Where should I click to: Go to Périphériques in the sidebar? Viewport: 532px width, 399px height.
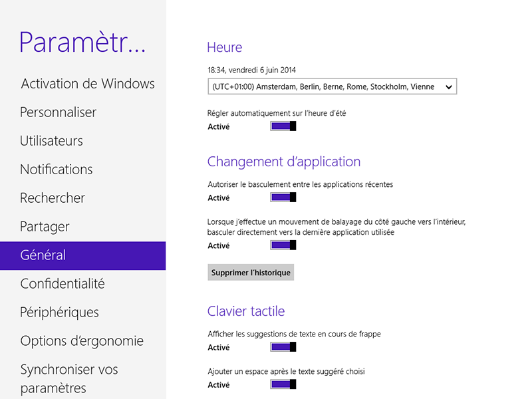click(x=60, y=313)
